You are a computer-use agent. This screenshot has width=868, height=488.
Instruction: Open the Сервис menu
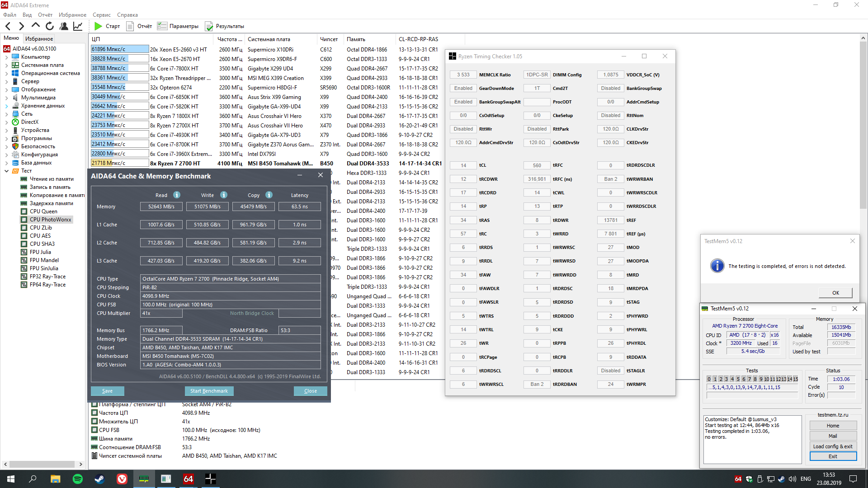(x=101, y=15)
